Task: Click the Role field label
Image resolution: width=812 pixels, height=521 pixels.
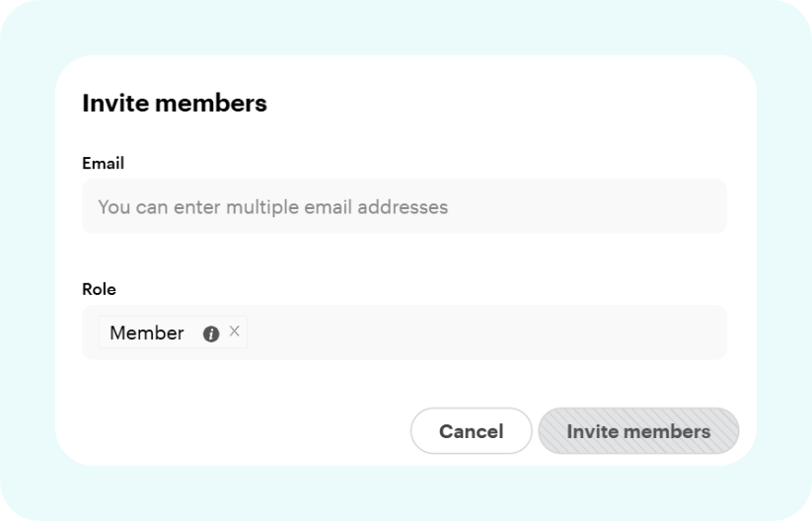Action: click(99, 290)
